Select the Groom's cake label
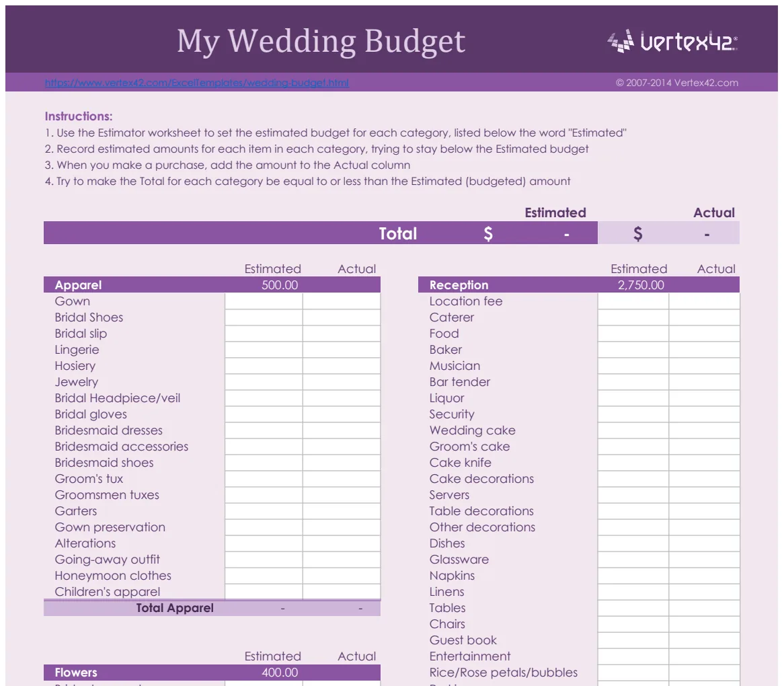Viewport: 784px width, 686px height. pyautogui.click(x=469, y=447)
